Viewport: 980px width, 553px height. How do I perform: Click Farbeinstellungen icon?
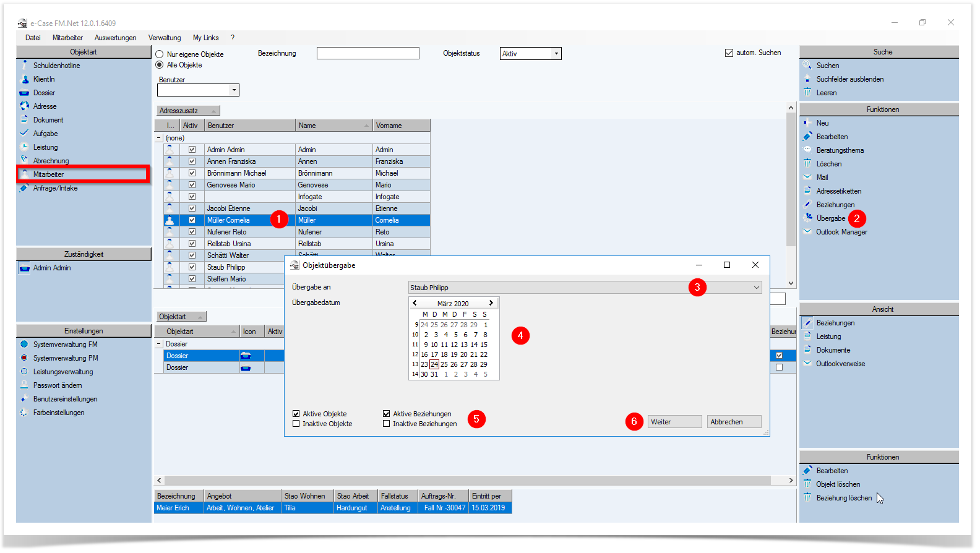(x=24, y=412)
